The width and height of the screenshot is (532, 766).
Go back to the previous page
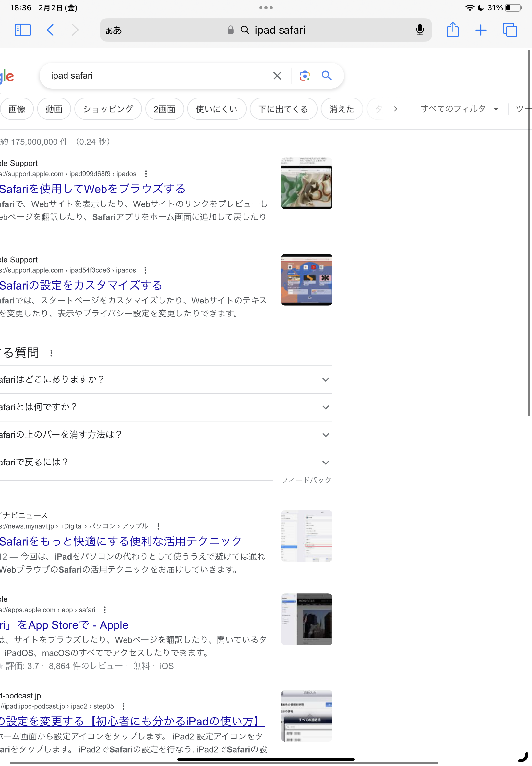click(50, 30)
